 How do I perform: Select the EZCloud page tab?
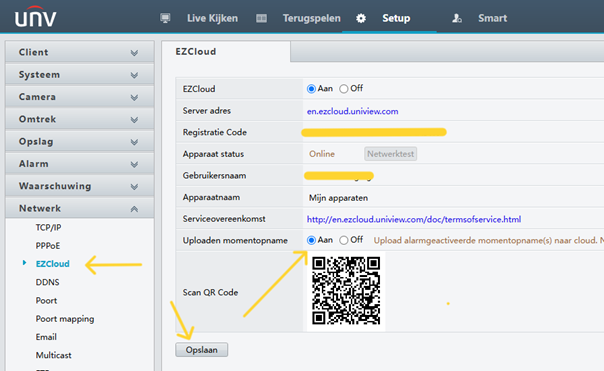pyautogui.click(x=226, y=52)
